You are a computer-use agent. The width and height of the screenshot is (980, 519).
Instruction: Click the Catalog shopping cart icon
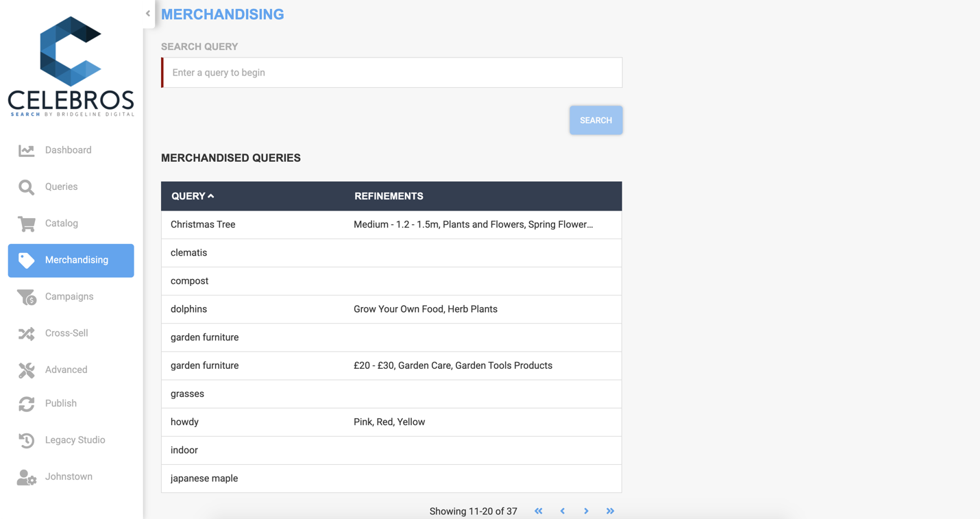pos(26,224)
